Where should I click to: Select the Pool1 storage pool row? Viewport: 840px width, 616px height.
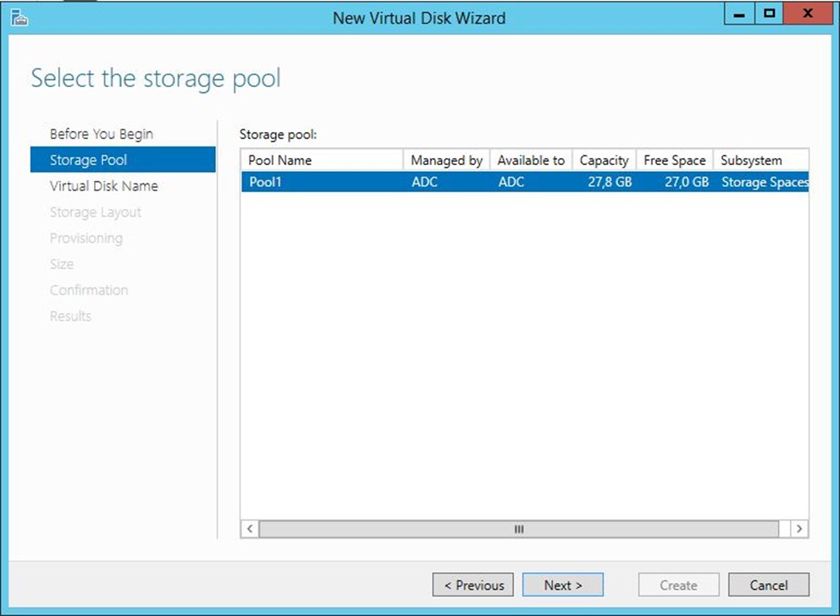[524, 182]
